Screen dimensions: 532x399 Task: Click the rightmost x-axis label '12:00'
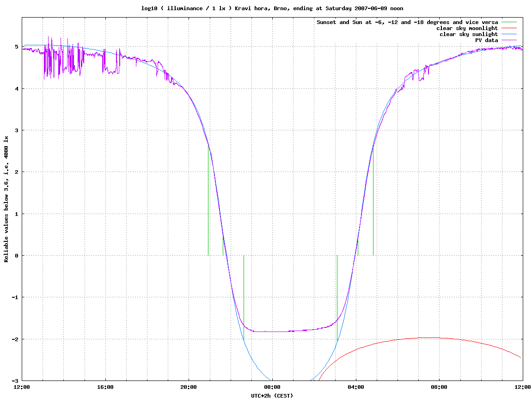coord(522,387)
